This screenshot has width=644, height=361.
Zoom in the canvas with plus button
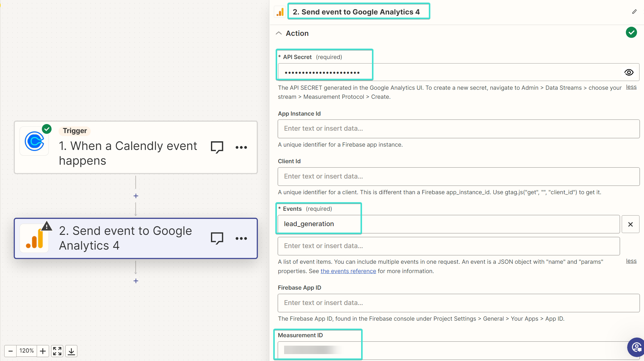(x=43, y=351)
